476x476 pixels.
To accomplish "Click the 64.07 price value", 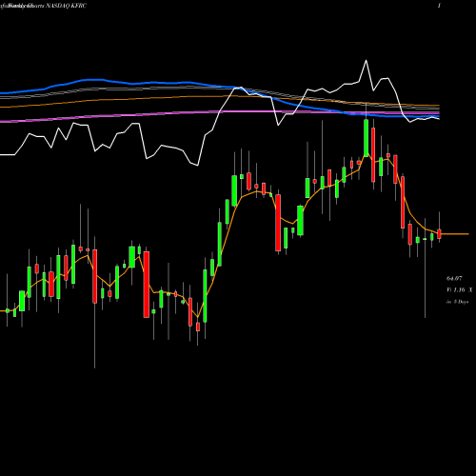I will pos(454,279).
